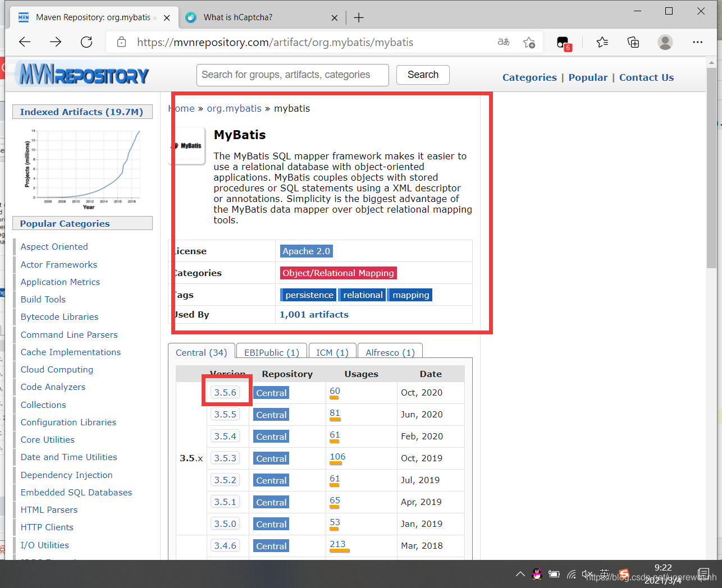Open usages count 213 for 3.4.6
The height and width of the screenshot is (588, 722).
pos(337,544)
